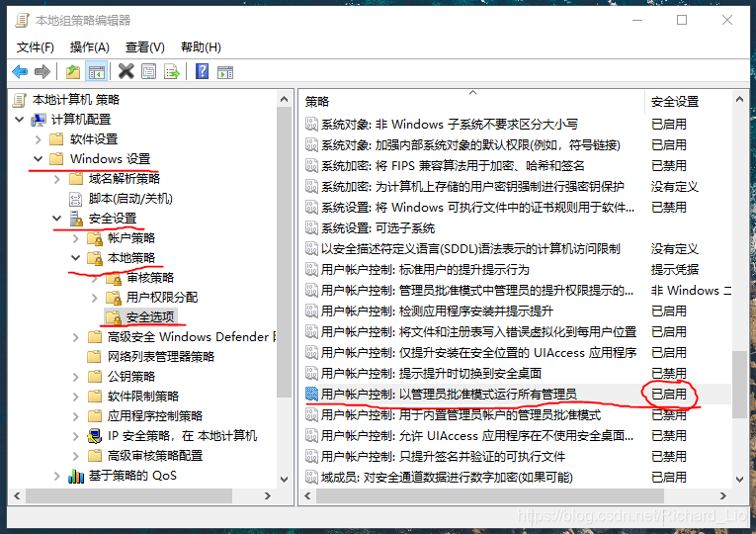
Task: Expand the 用户权限分配 node
Action: tap(95, 298)
